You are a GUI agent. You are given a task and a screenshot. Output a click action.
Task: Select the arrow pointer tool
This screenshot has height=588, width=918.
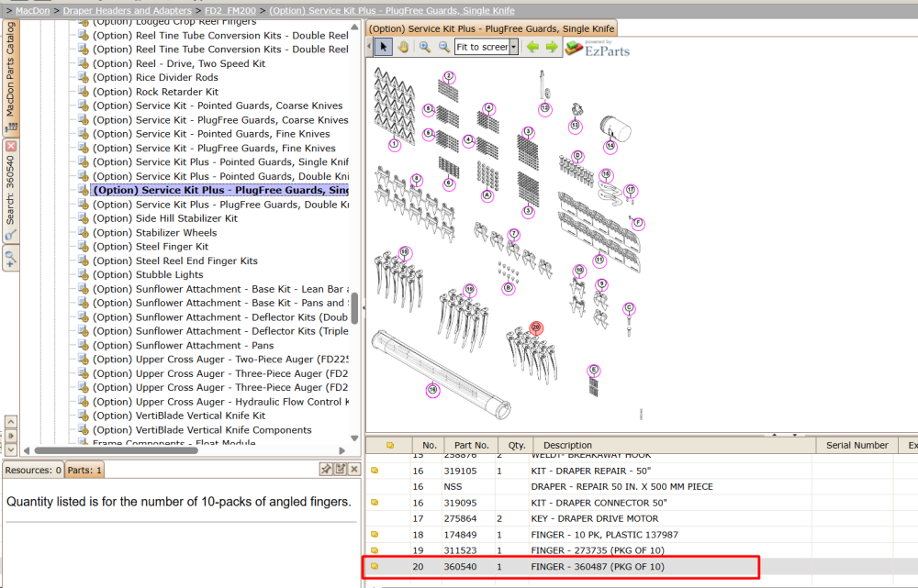384,47
